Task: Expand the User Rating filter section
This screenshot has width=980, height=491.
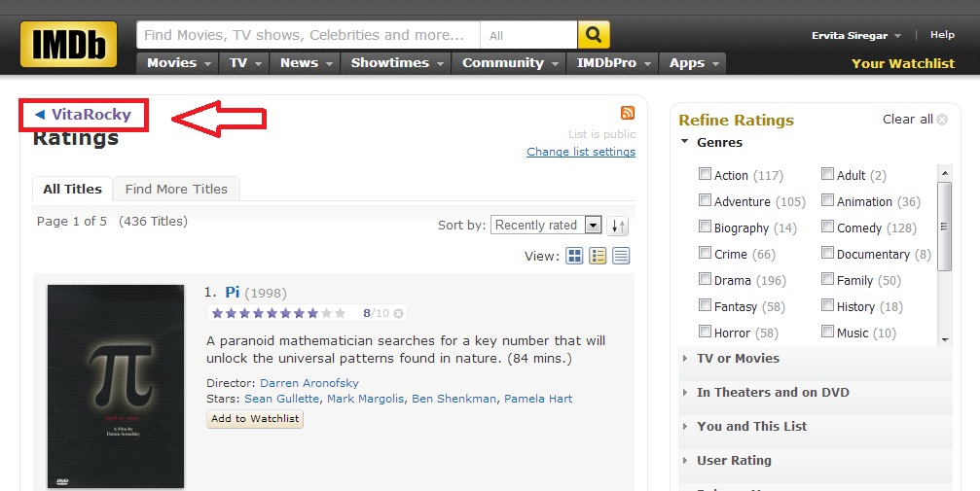Action: pyautogui.click(x=734, y=460)
